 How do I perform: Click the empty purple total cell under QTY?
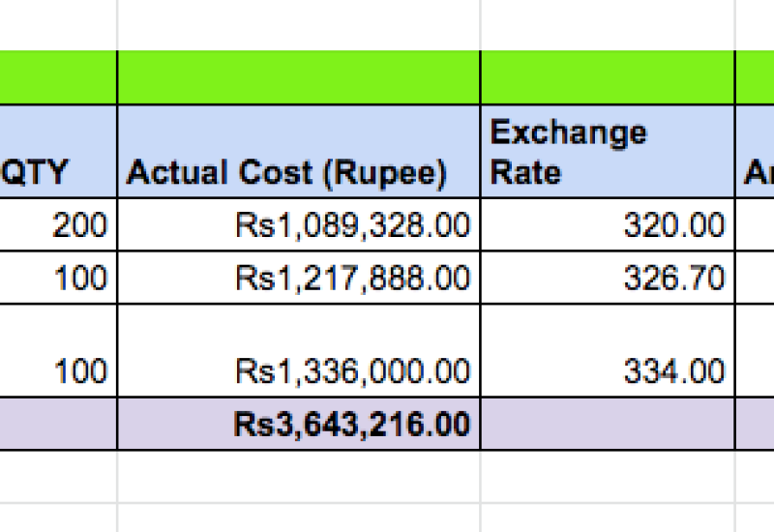click(58, 424)
